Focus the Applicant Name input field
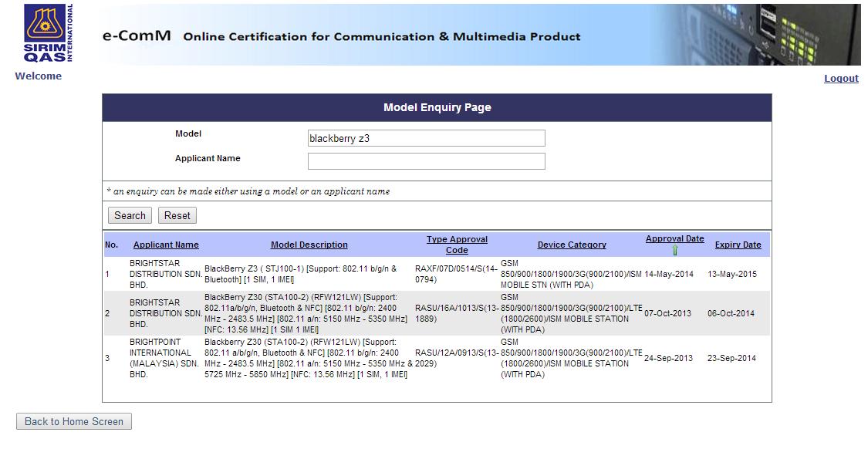 pyautogui.click(x=426, y=161)
